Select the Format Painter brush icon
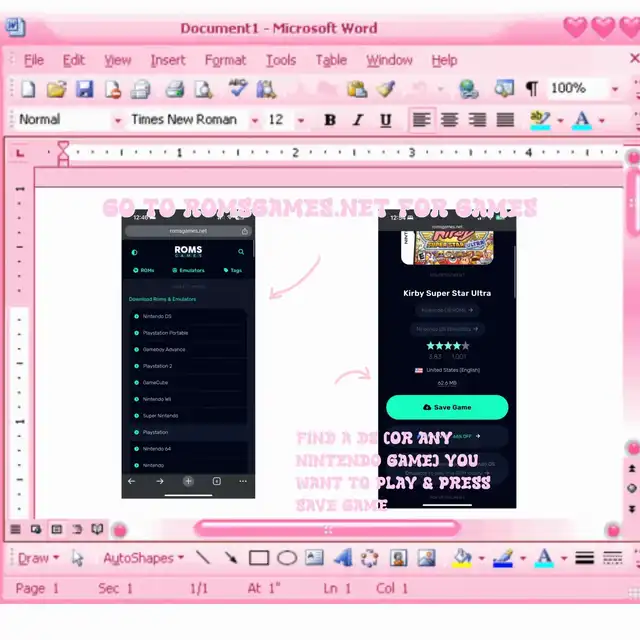This screenshot has width=640, height=640. (387, 89)
